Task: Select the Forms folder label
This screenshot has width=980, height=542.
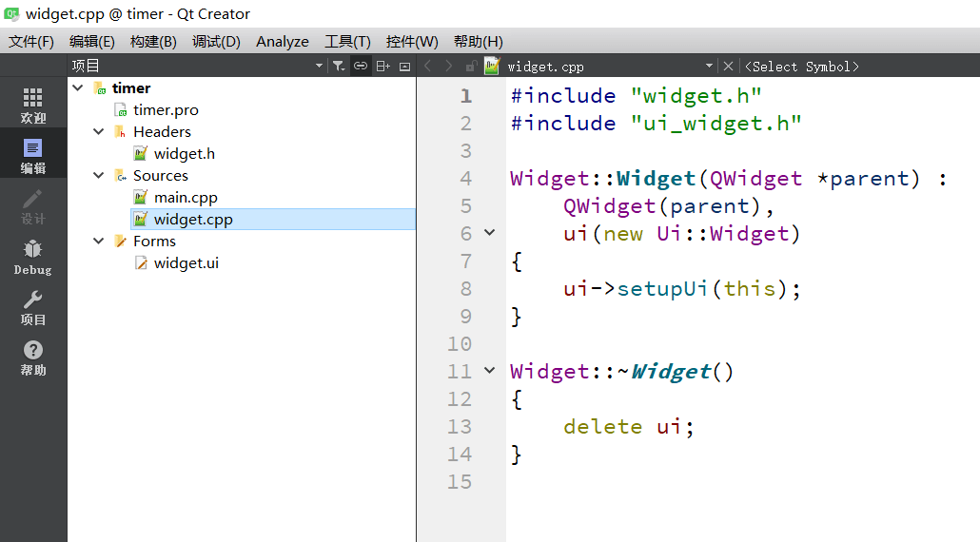Action: coord(154,241)
